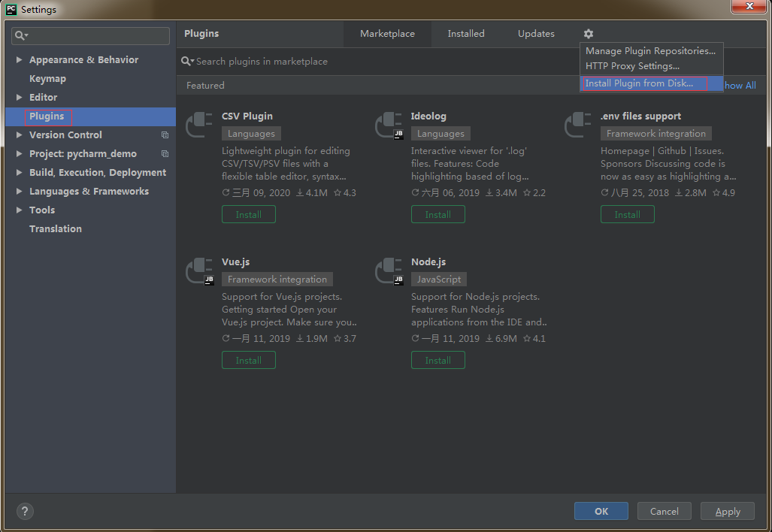This screenshot has height=532, width=772.
Task: Install the Ideolog plugin
Action: [x=438, y=214]
